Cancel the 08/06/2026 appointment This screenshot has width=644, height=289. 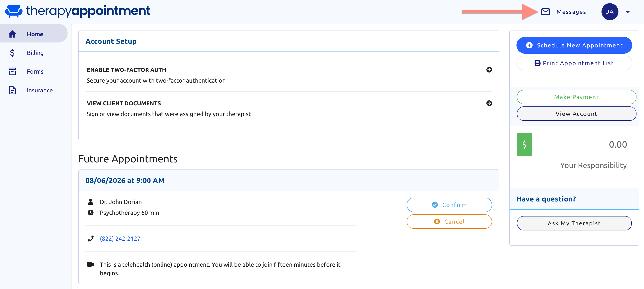click(449, 222)
